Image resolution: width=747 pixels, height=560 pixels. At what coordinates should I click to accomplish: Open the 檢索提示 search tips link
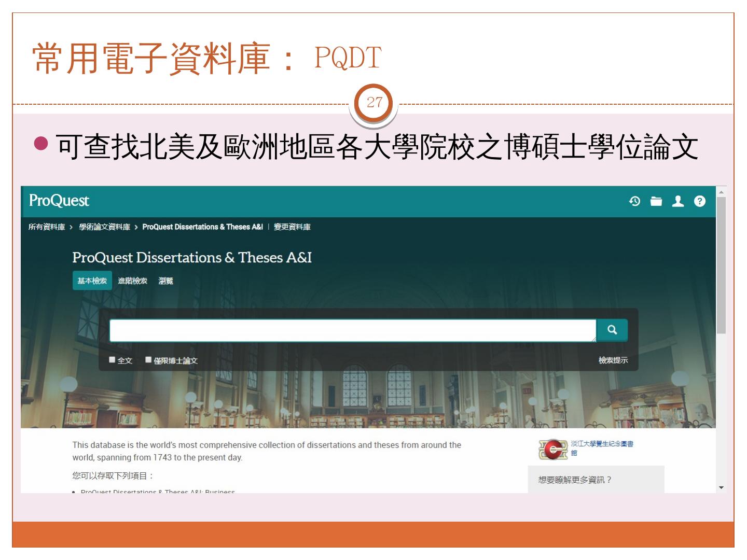[613, 360]
